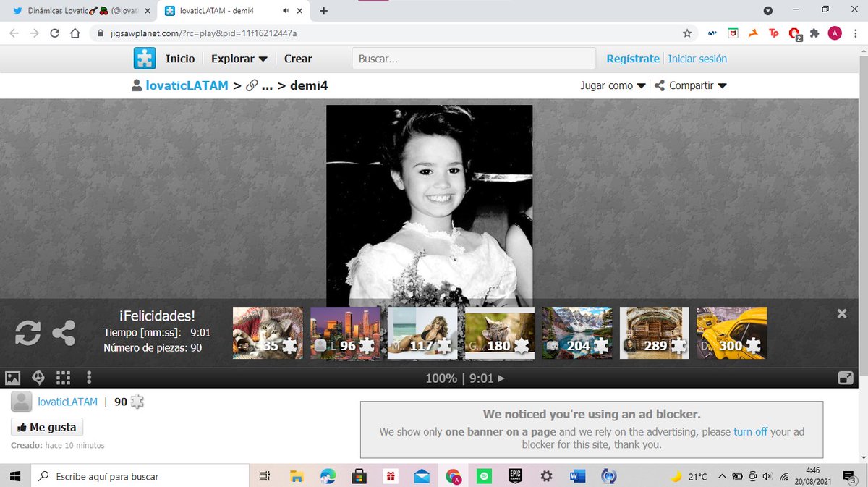Open the yellow car puzzle thumbnail with 300 pieces
Viewport: 868px width, 487px height.
pos(731,333)
